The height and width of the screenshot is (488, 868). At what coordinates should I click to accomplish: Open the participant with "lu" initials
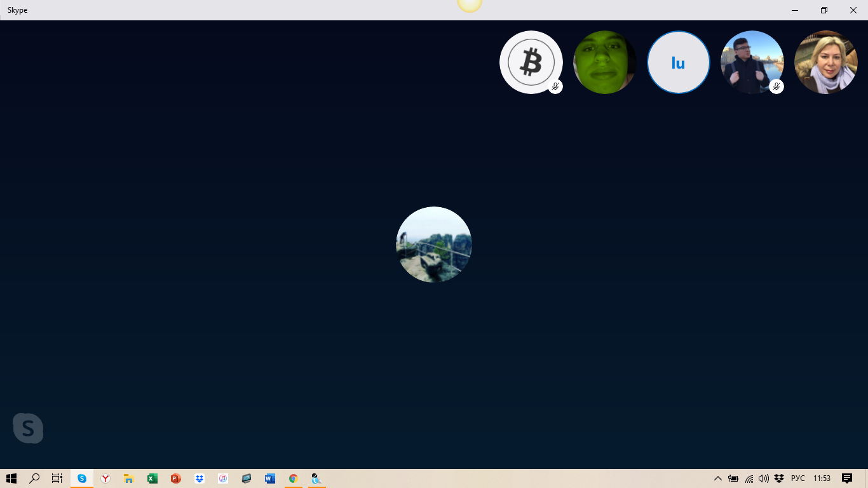pyautogui.click(x=678, y=62)
